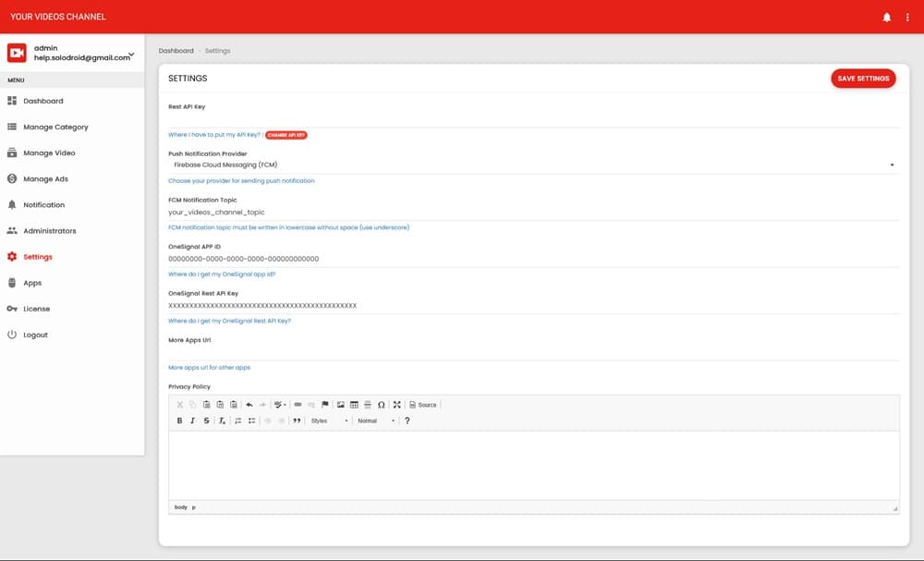924x561 pixels.
Task: Go to Manage Ads menu item
Action: click(45, 178)
